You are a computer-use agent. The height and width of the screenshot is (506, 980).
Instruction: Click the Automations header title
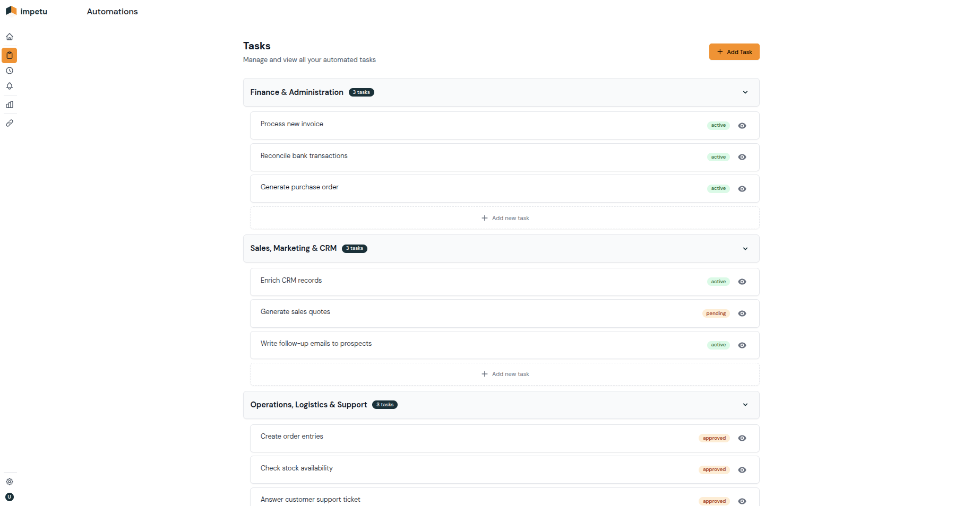point(112,12)
